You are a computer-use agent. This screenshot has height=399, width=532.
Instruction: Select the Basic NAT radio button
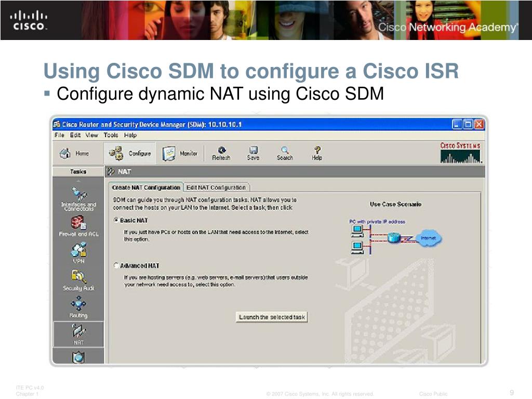(116, 220)
